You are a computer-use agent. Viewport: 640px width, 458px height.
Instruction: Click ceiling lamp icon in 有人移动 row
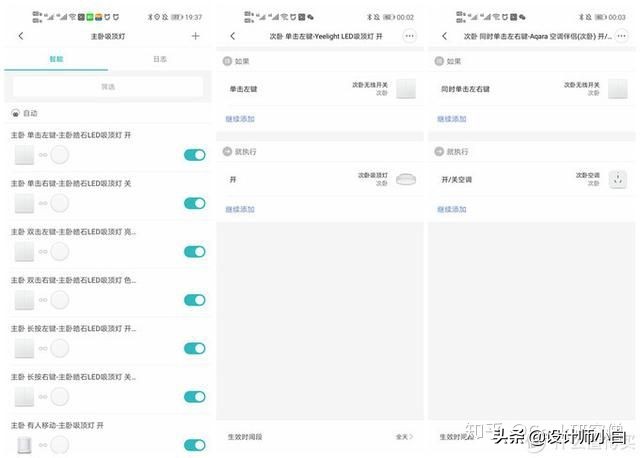(x=60, y=445)
